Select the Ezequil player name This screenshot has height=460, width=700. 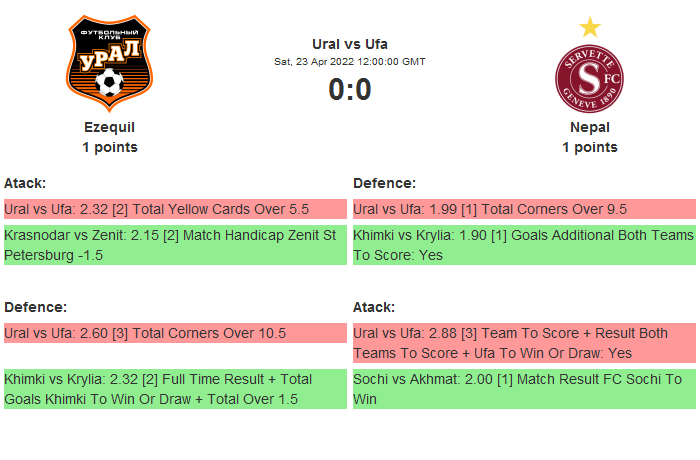pos(110,127)
